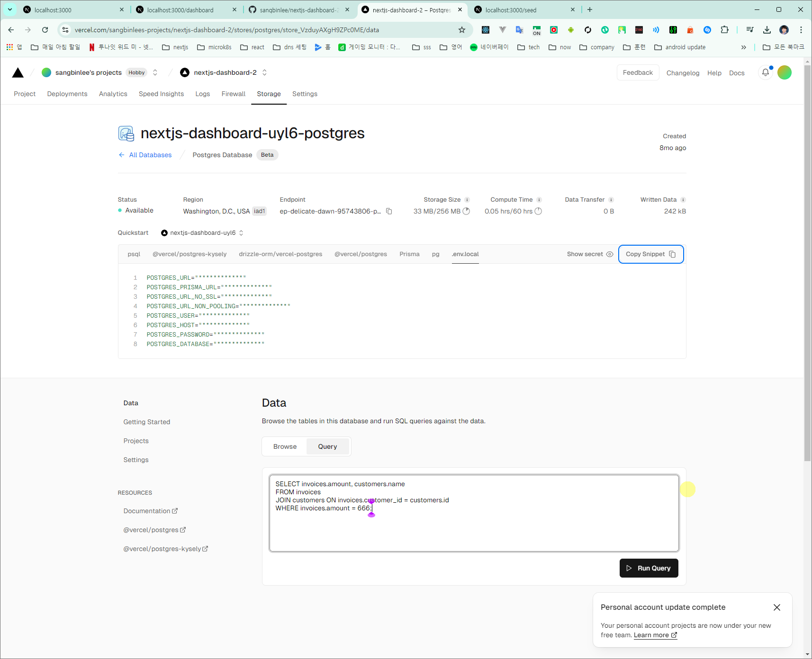This screenshot has width=812, height=659.
Task: Open Getting Started in sidebar
Action: coord(147,422)
